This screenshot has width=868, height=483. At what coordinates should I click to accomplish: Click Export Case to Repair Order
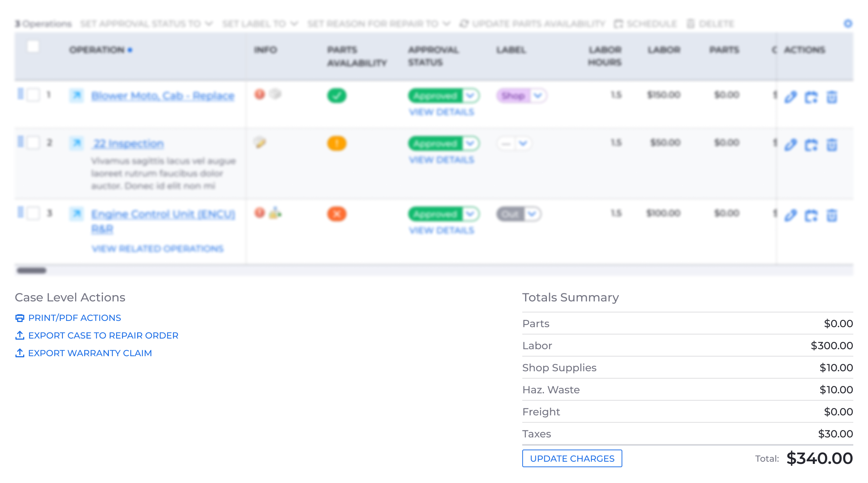click(x=97, y=336)
